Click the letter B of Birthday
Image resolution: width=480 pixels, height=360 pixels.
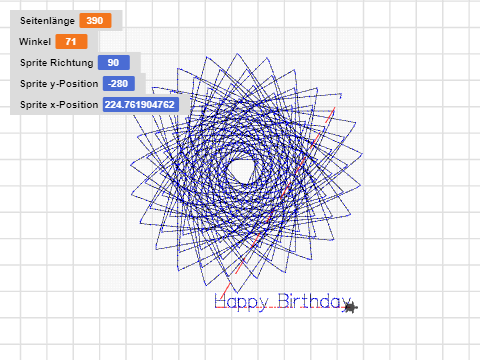pyautogui.click(x=283, y=301)
